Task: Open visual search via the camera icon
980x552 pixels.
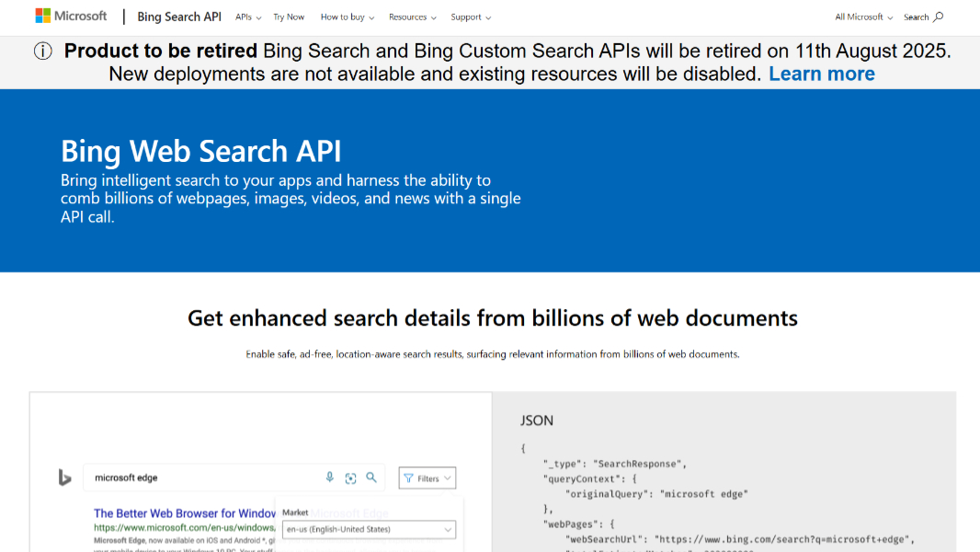Action: 350,477
